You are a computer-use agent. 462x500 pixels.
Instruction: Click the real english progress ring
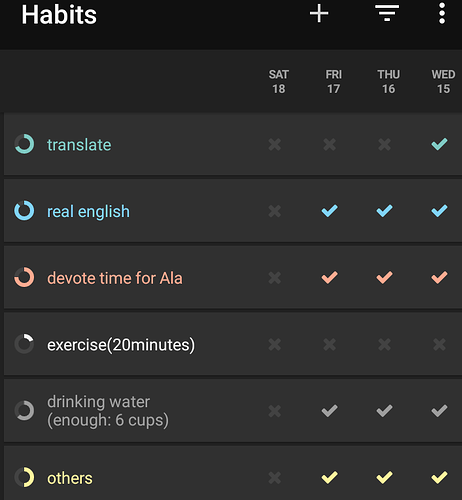[24, 211]
